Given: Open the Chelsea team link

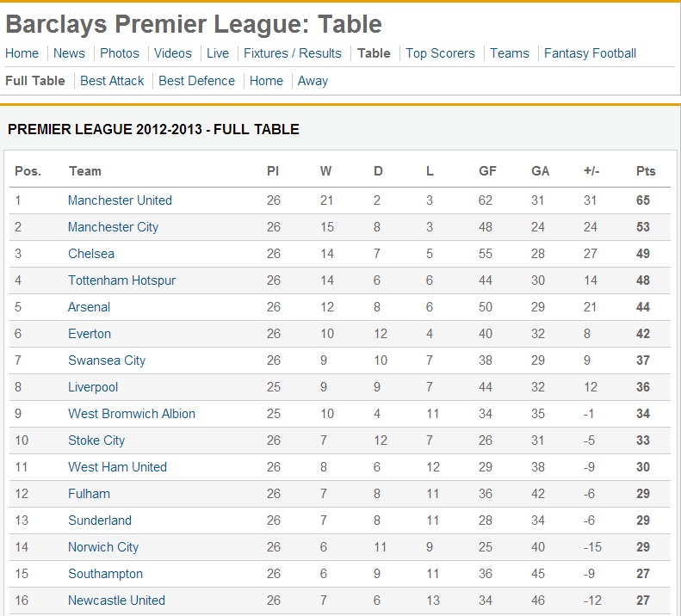Looking at the screenshot, I should (x=91, y=254).
